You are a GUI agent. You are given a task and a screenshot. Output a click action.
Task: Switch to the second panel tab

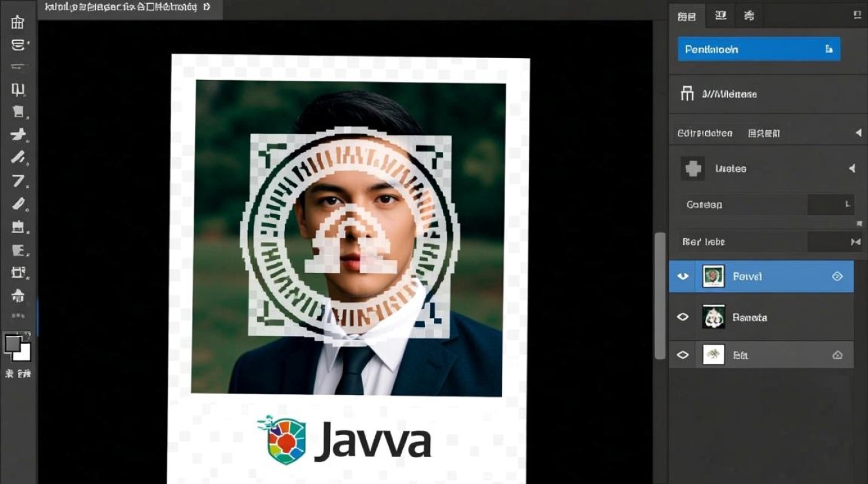[720, 15]
